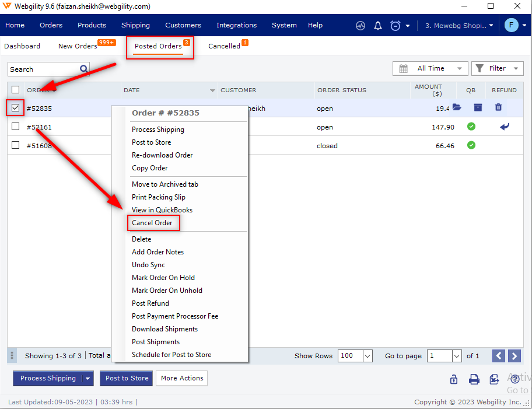This screenshot has height=409, width=532.
Task: Click the green QB check for order #51608
Action: point(471,145)
